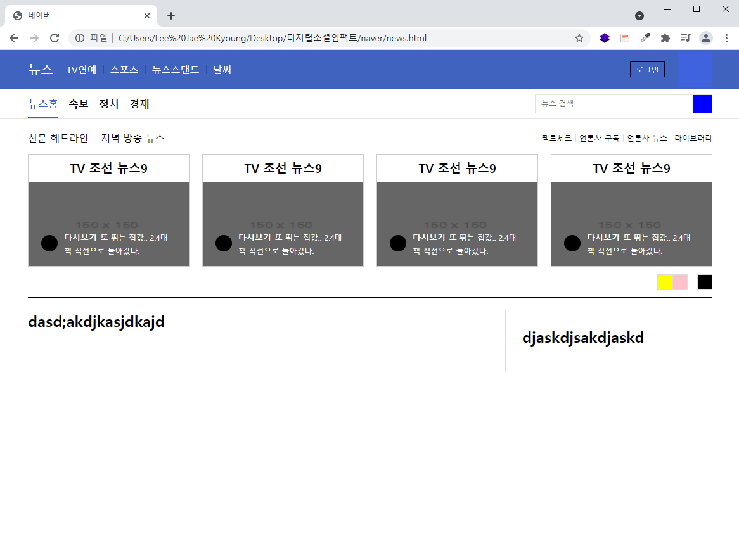Click the black circle icon in third card

click(x=398, y=243)
